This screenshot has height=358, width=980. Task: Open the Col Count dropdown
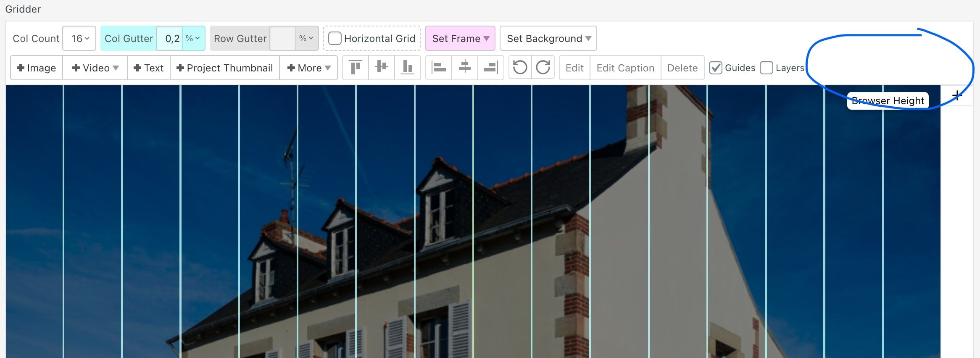pyautogui.click(x=79, y=38)
